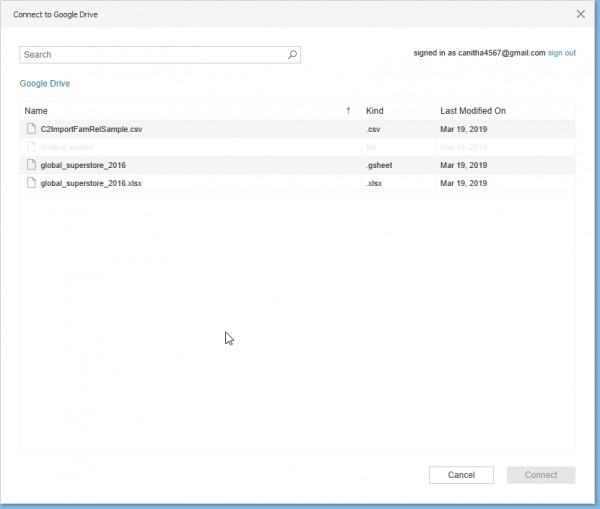Click the file icon beside Getting started
This screenshot has height=509, width=600.
(x=31, y=147)
